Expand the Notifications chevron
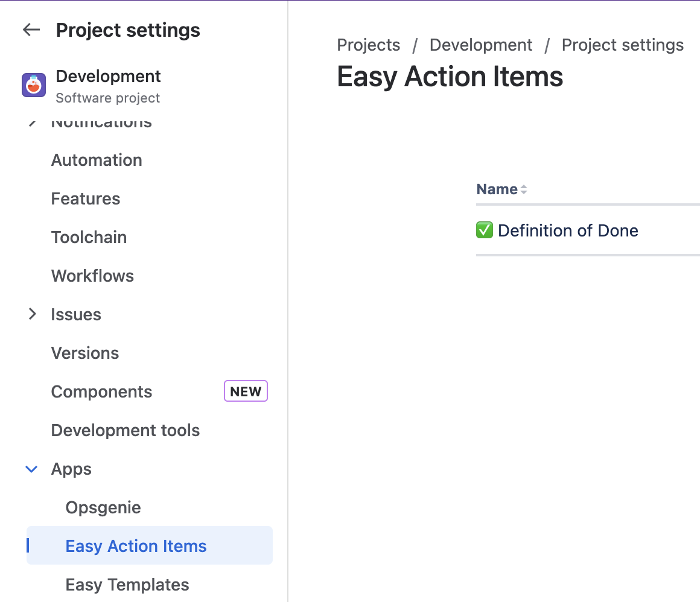Viewport: 700px width, 602px height. 32,124
